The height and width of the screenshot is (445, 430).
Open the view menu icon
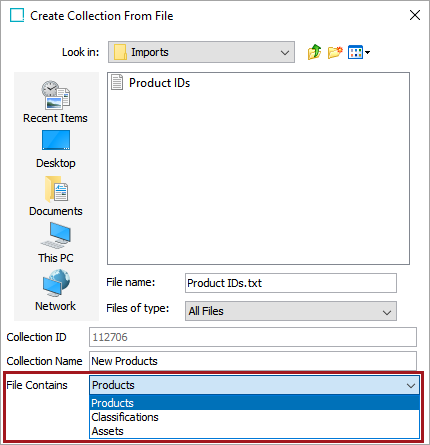click(359, 52)
